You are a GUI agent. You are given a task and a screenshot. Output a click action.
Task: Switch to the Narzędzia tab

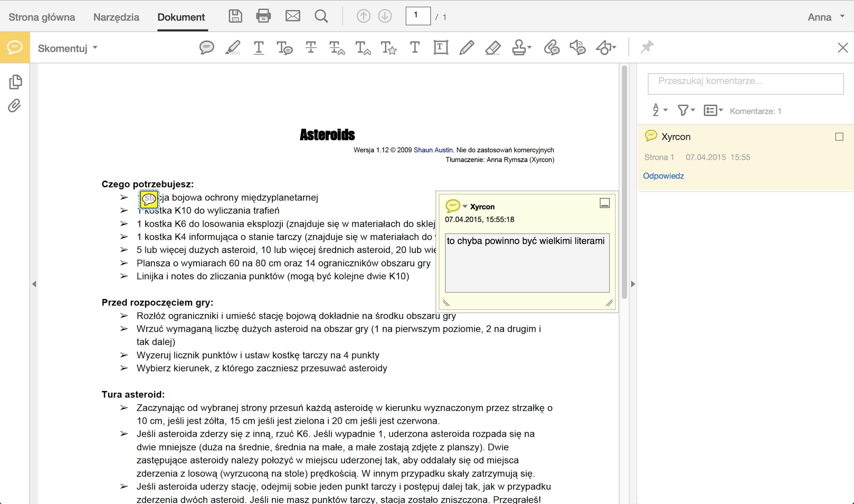[116, 17]
